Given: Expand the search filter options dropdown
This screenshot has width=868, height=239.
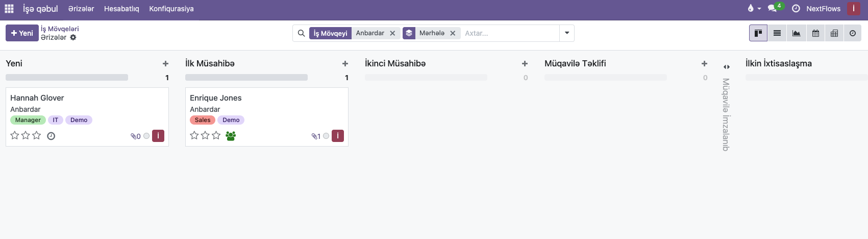Looking at the screenshot, I should tap(567, 33).
